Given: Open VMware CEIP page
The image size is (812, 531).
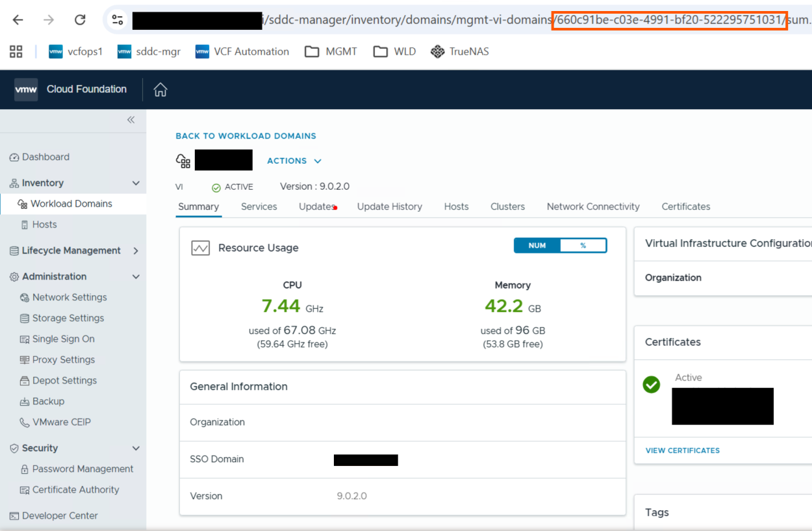Looking at the screenshot, I should click(x=55, y=422).
